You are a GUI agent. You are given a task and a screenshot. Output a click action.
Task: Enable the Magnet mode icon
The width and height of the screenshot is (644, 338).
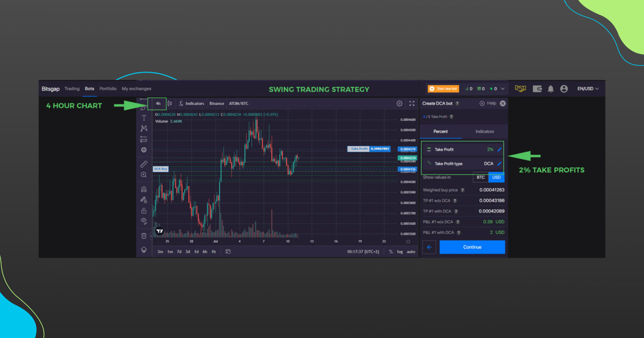pos(144,189)
